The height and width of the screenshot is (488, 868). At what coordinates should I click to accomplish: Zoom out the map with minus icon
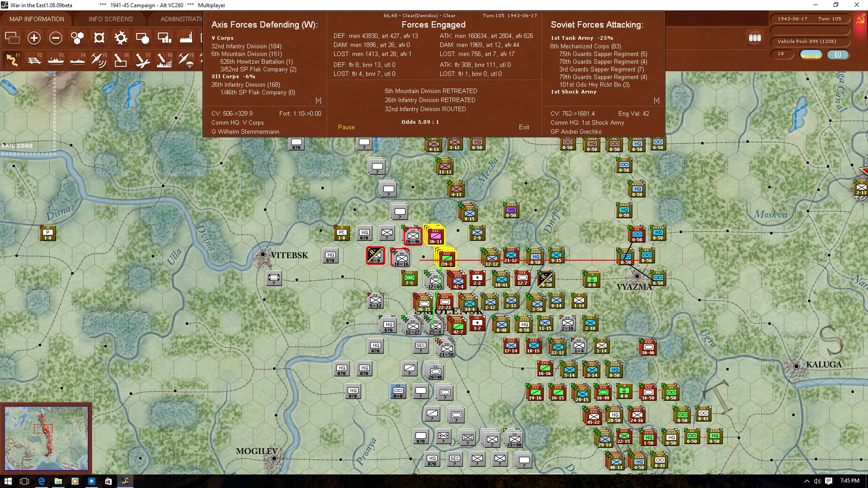click(56, 38)
